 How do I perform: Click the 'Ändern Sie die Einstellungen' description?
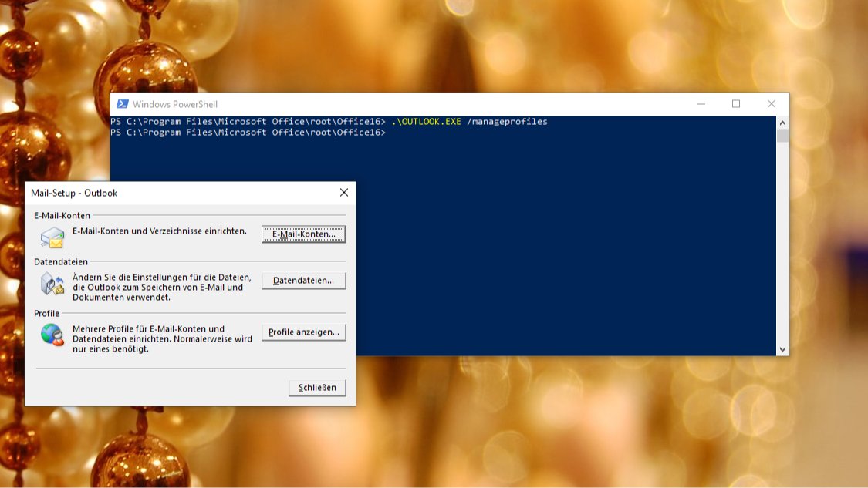pyautogui.click(x=162, y=287)
